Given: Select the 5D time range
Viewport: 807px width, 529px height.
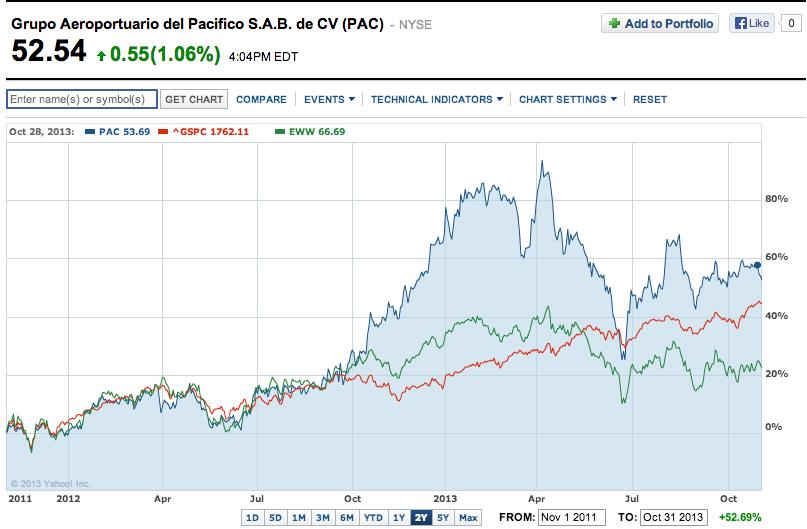Looking at the screenshot, I should pos(275,517).
